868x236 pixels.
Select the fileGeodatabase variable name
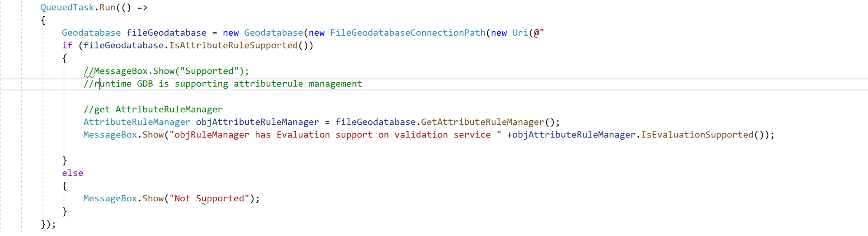coord(166,33)
